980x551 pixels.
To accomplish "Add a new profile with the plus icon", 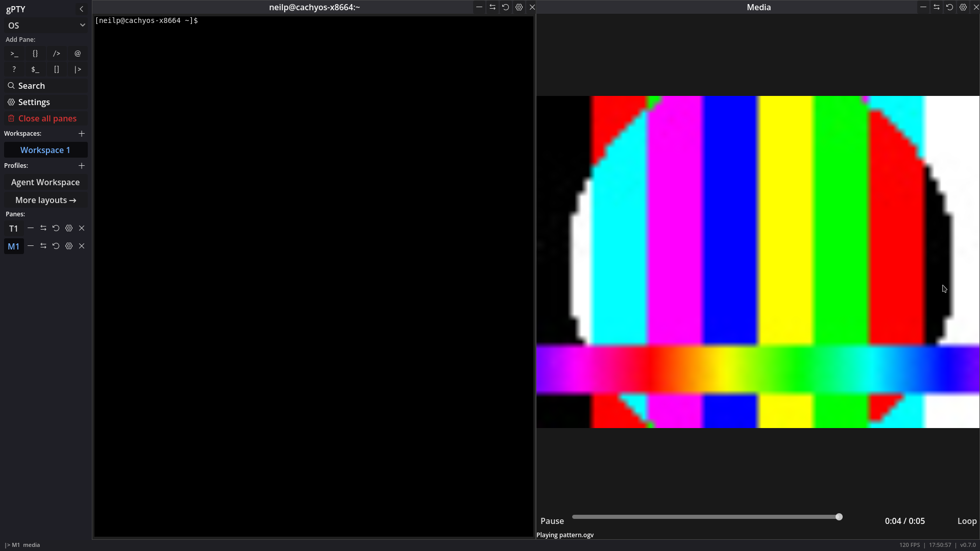I will 82,166.
